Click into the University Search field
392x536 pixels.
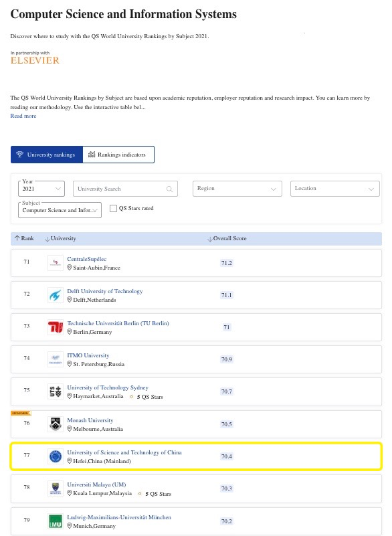point(125,189)
